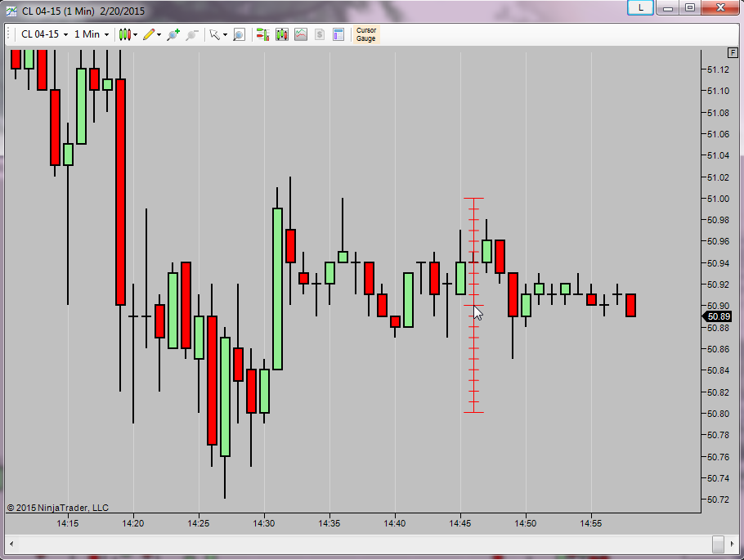Click the 50.72 price axis label
Viewport: 744px width, 560px height.
[x=718, y=500]
